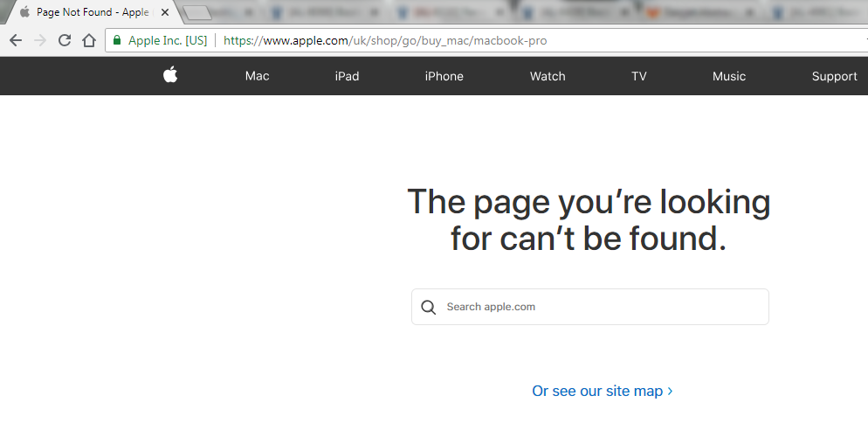Open a new blank tab
The image size is (868, 444).
(x=196, y=12)
